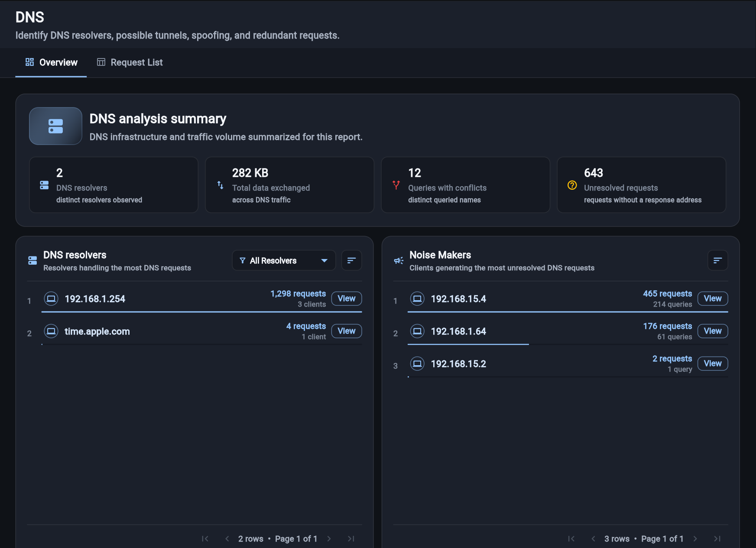Switch to the Overview tab
The width and height of the screenshot is (756, 548).
coord(51,62)
